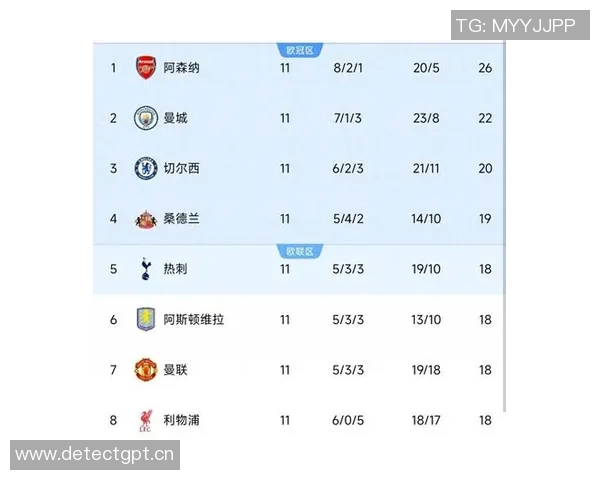Image resolution: width=600 pixels, height=480 pixels.
Task: Click the www.detectgpt.cn watermark link
Action: [x=96, y=455]
